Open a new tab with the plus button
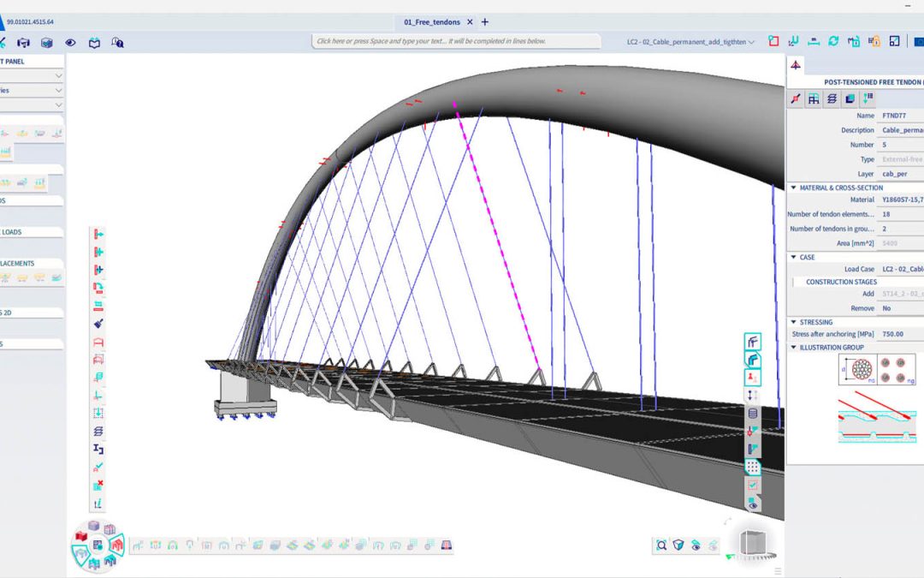Screen dimensions: 924x578 (x=485, y=22)
